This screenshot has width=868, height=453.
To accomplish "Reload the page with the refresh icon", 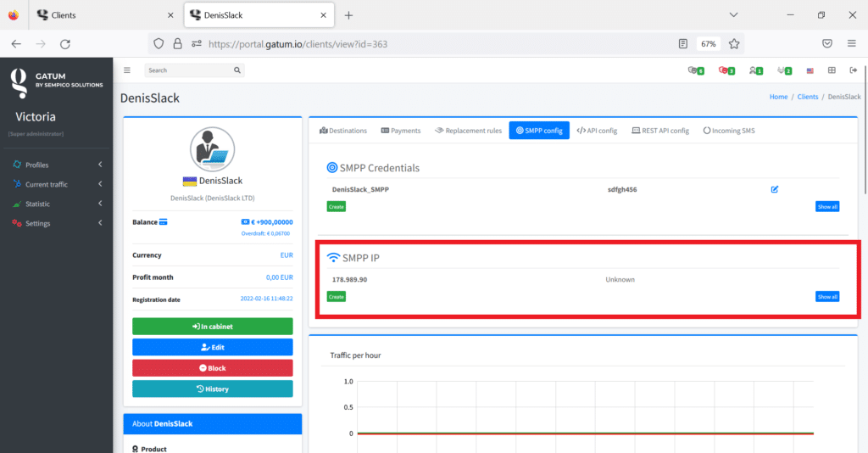I will click(x=65, y=44).
